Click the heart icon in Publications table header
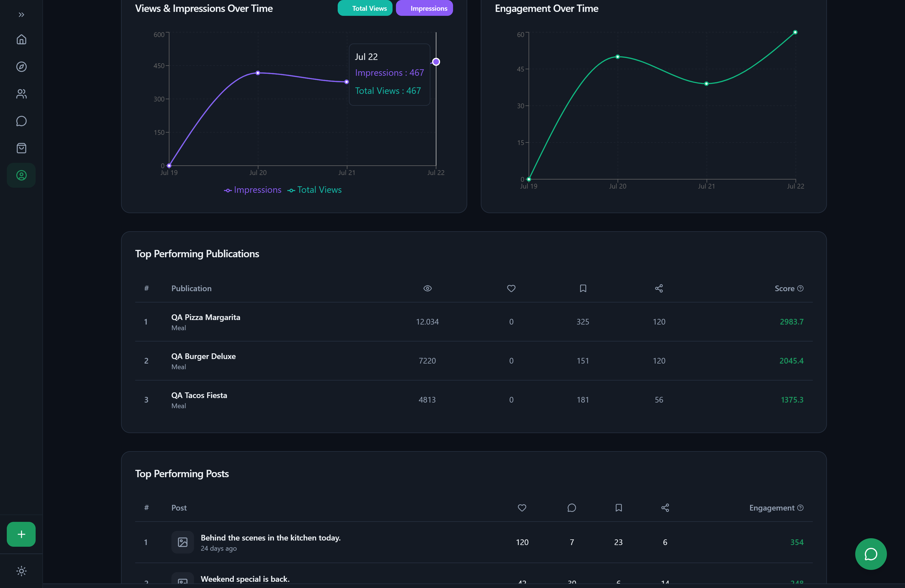 point(511,289)
